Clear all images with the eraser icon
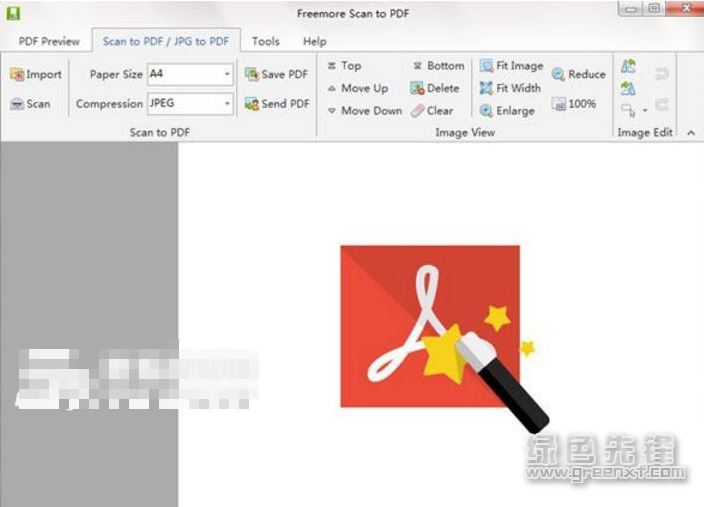Screen dimensions: 704x507 418,110
